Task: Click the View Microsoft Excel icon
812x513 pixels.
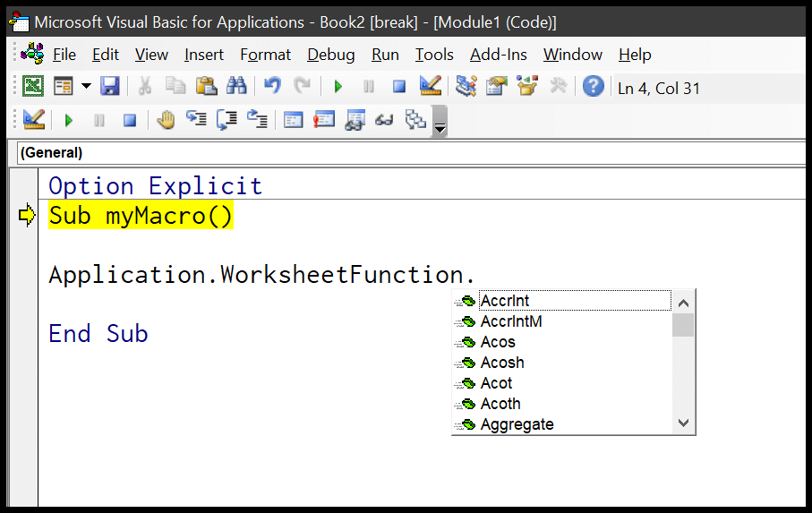Action: pos(33,87)
